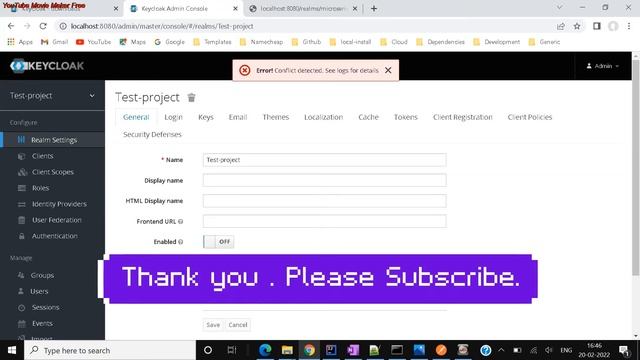Viewport: 640px width, 360px height.
Task: Switch to Client Registration tab
Action: [x=462, y=117]
